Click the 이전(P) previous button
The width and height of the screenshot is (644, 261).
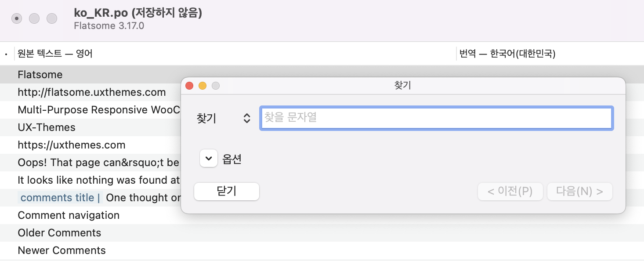[510, 192]
